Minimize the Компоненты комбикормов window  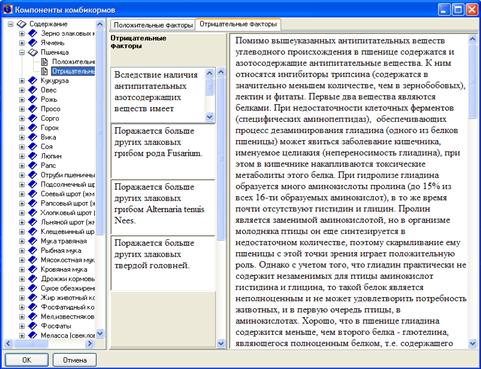(444, 9)
